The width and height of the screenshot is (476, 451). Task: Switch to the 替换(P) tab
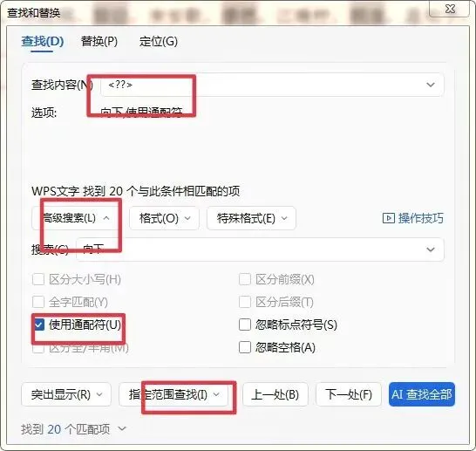tap(99, 41)
